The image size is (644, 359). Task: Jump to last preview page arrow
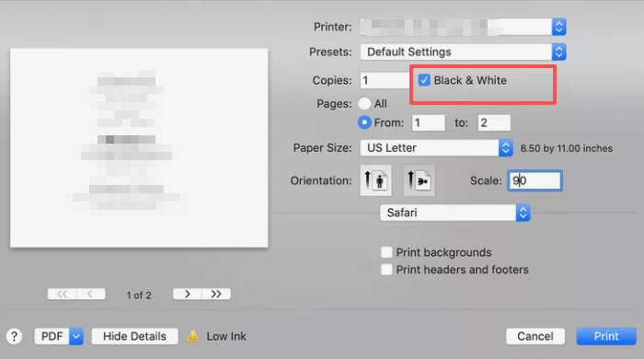(216, 294)
